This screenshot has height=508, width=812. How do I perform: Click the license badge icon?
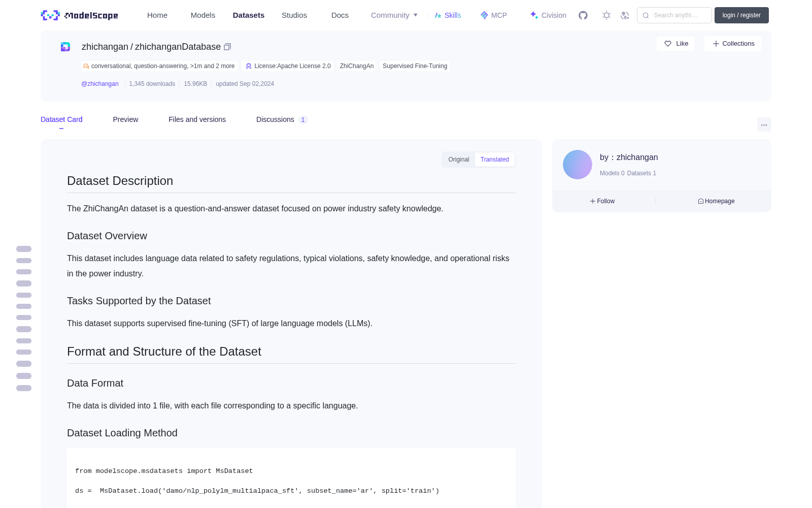pos(249,66)
